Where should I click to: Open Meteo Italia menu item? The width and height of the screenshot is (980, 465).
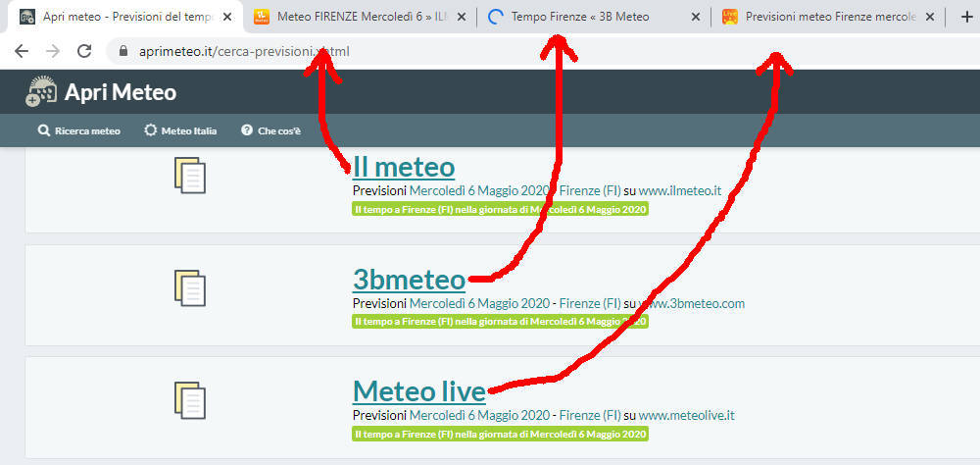180,130
